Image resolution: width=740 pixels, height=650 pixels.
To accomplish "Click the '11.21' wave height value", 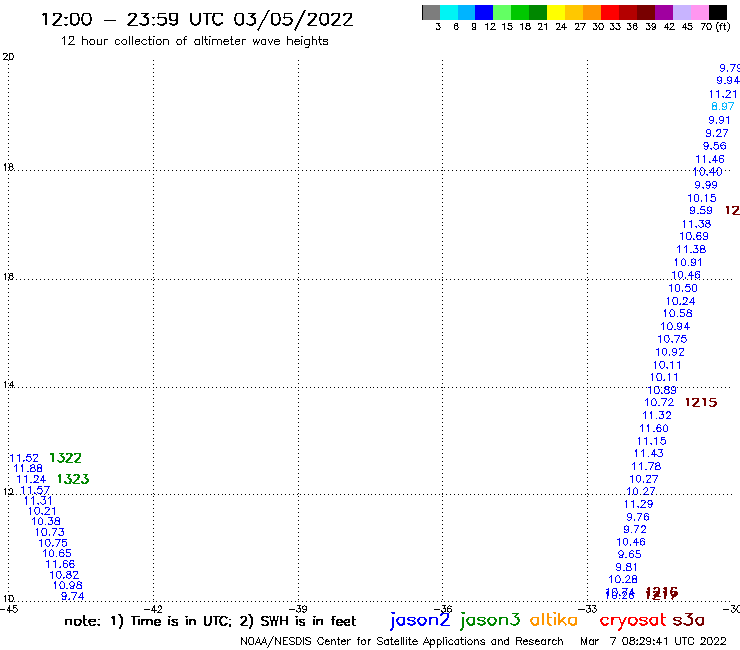I will 723,94.
